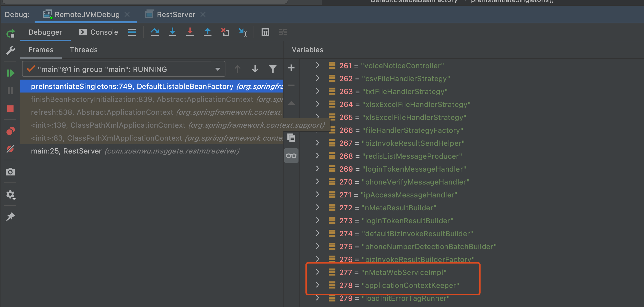Duplicate watch with the copy icon

pos(291,138)
